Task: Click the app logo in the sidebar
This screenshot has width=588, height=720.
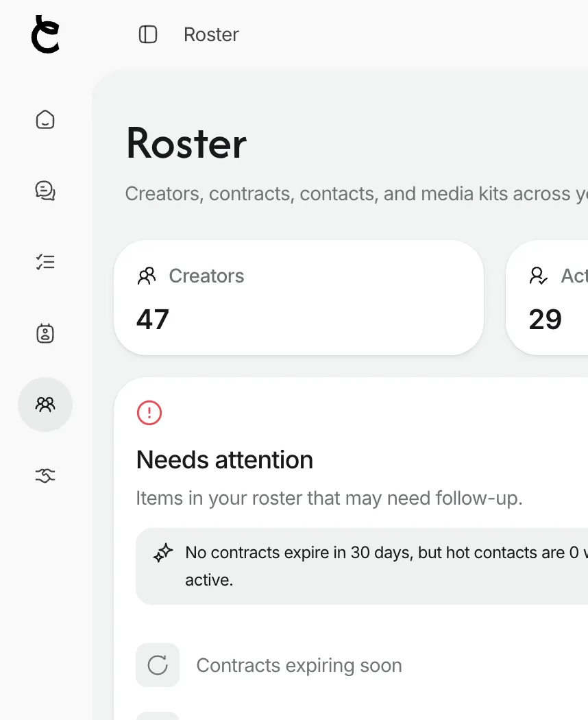Action: [x=45, y=34]
